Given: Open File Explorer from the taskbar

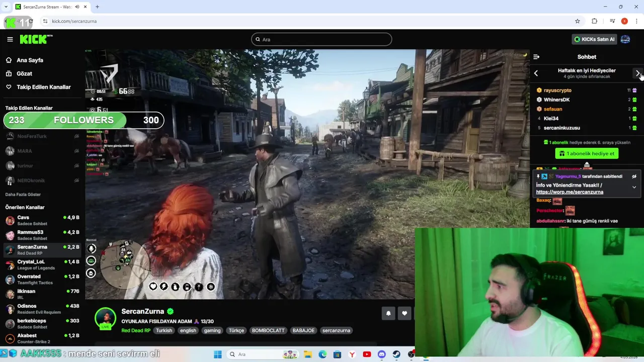Looking at the screenshot, I should [307, 354].
